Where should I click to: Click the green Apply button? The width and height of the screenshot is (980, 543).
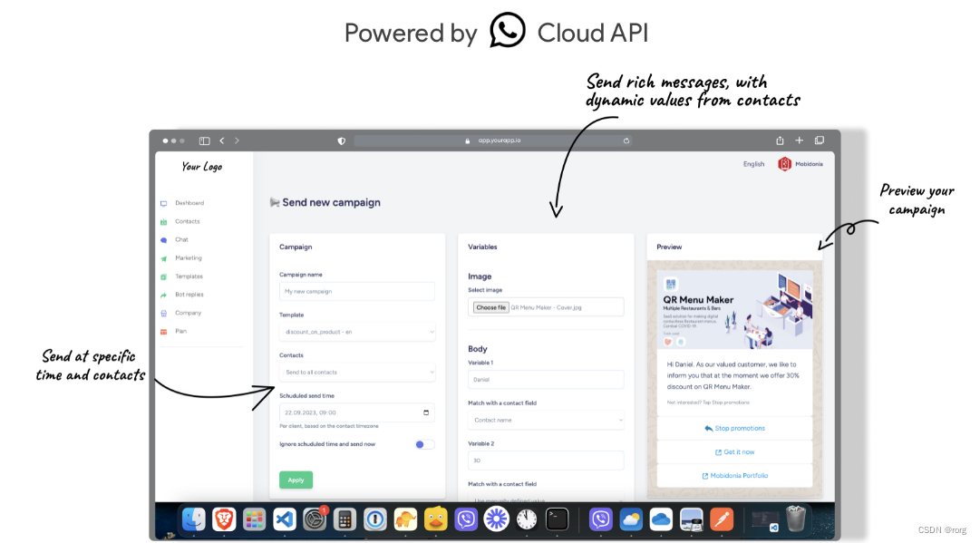(296, 480)
